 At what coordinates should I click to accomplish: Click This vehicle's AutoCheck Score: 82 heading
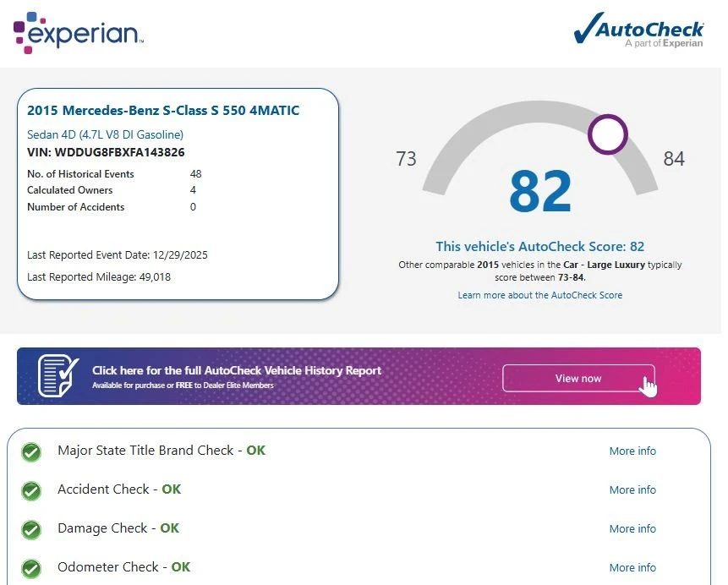[540, 247]
